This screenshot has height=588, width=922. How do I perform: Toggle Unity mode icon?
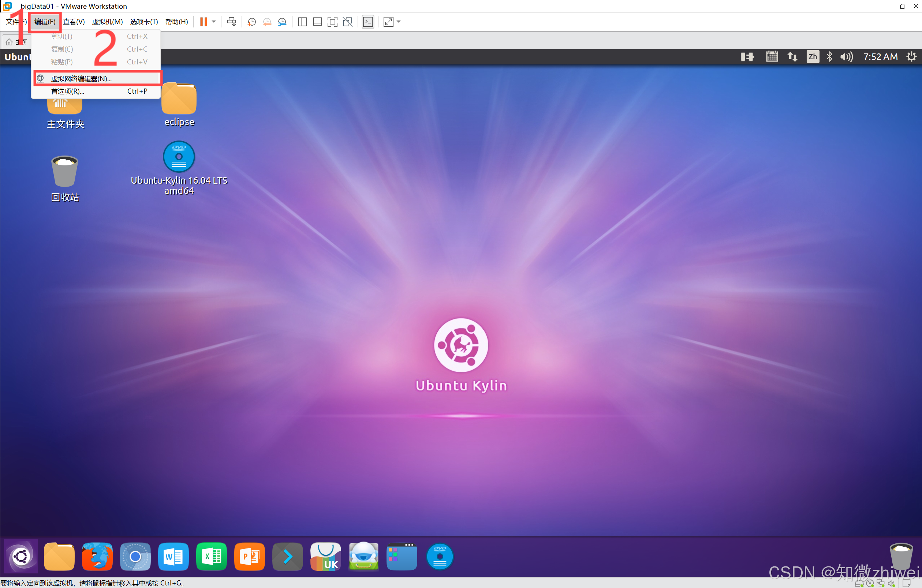(x=348, y=22)
